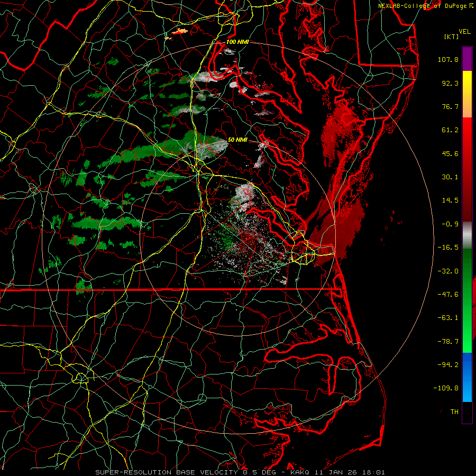Click the -109.8 velocity scale value

[446, 388]
